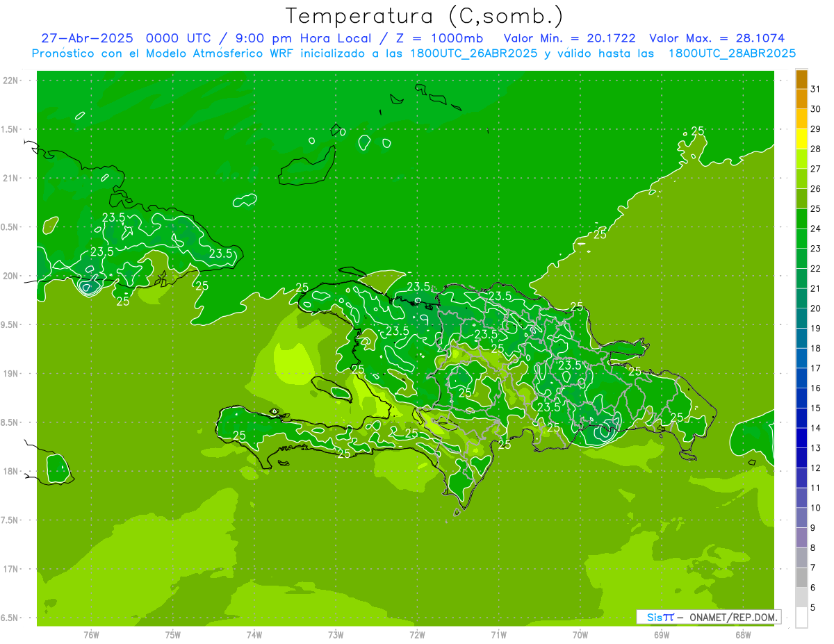834x644 pixels.
Task: Click the "20N" latitude axis label
Action: (x=11, y=276)
